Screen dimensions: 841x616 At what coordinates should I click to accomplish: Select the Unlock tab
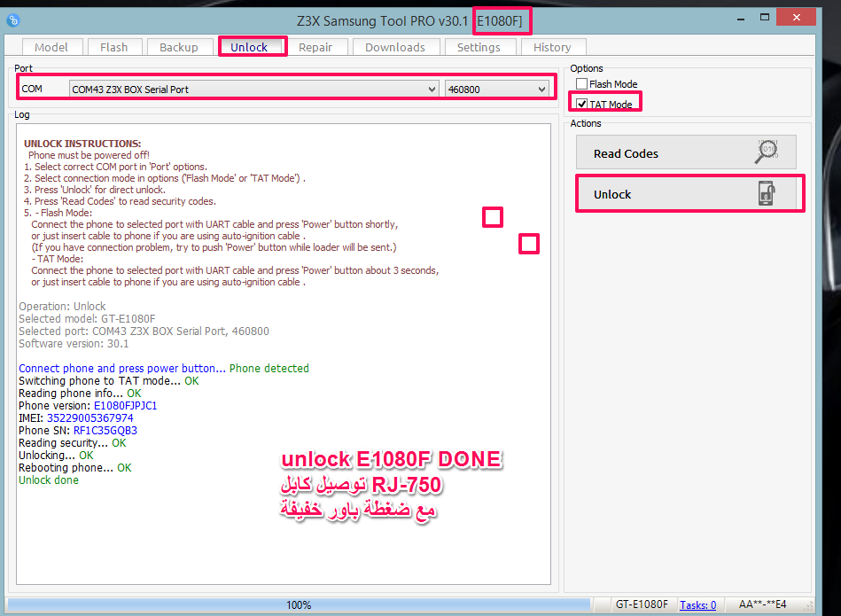249,47
